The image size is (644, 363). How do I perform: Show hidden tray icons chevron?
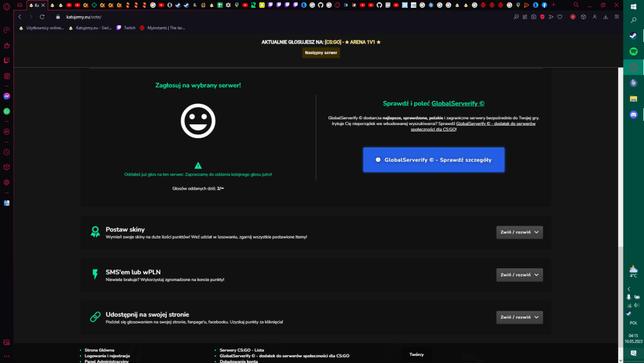(x=629, y=289)
